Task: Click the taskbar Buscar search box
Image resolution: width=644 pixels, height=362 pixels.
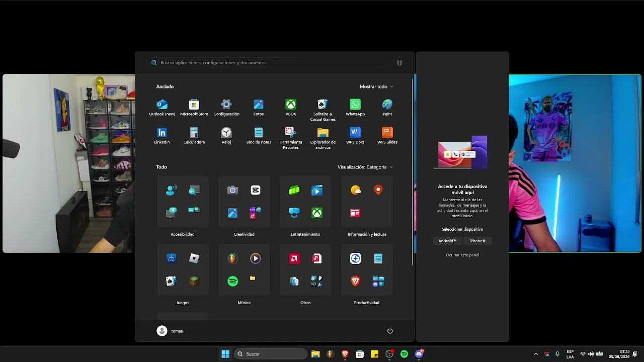Action: click(271, 354)
